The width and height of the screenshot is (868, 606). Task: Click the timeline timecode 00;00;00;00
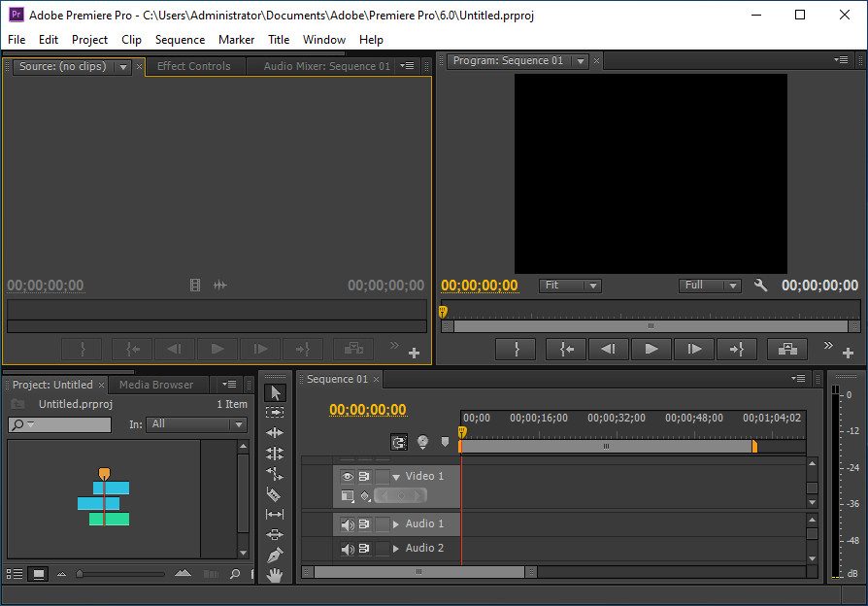368,410
